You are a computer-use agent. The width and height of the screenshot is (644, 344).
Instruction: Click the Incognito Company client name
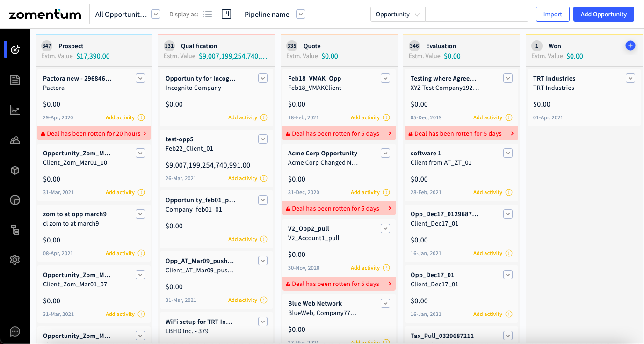click(x=193, y=88)
